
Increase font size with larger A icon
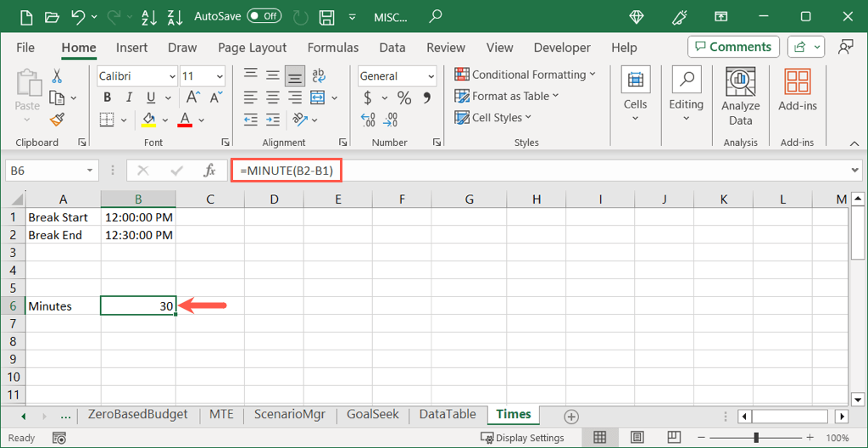coord(192,98)
